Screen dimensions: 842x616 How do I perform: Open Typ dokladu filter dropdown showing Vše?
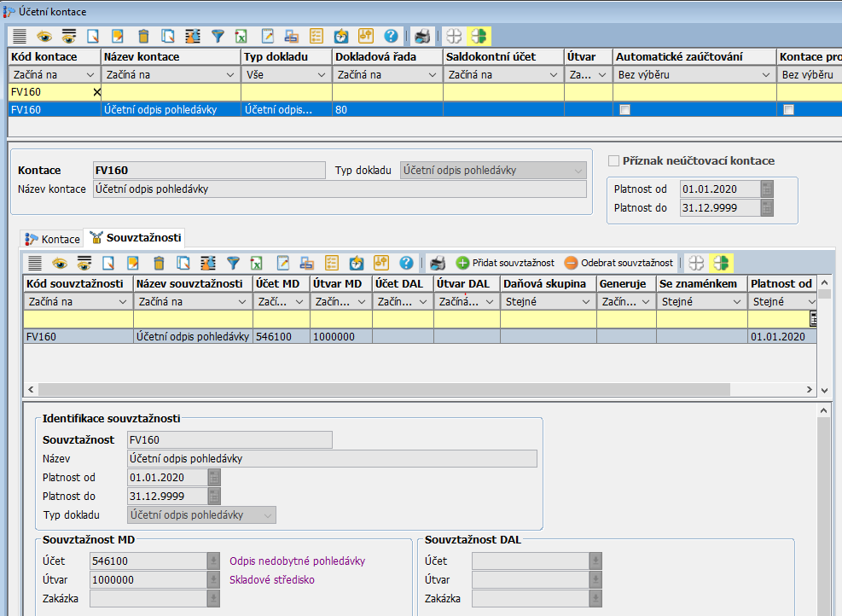click(x=322, y=74)
